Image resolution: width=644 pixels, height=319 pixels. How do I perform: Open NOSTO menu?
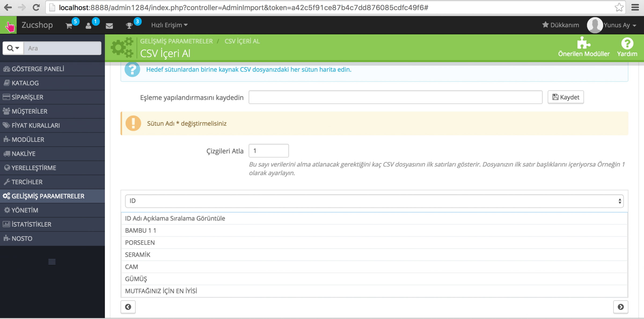pos(52,238)
